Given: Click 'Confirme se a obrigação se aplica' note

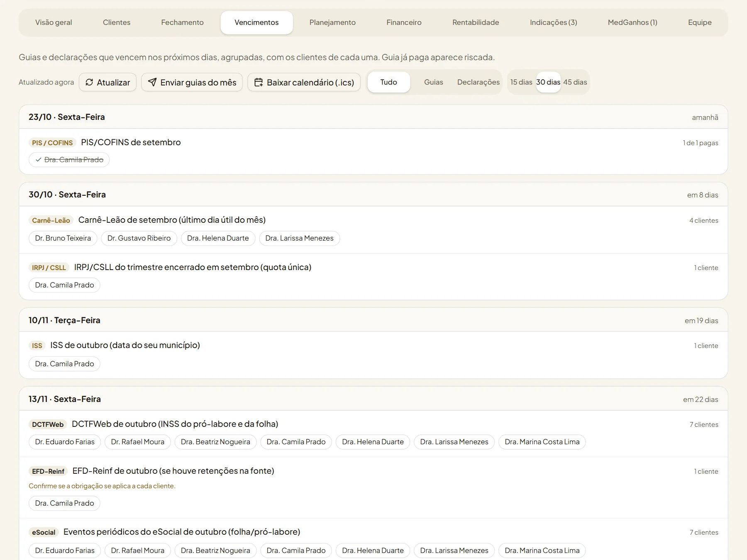Looking at the screenshot, I should tap(102, 486).
